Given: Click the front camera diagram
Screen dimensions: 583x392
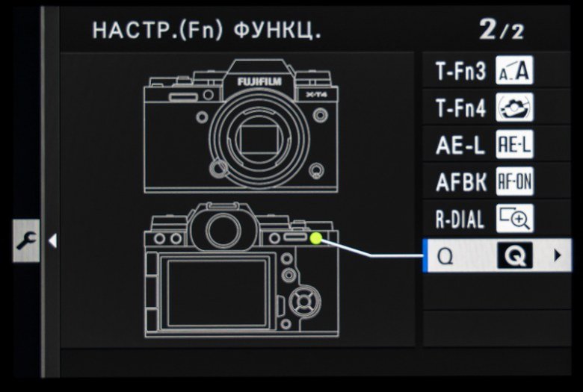Looking at the screenshot, I should point(241,126).
